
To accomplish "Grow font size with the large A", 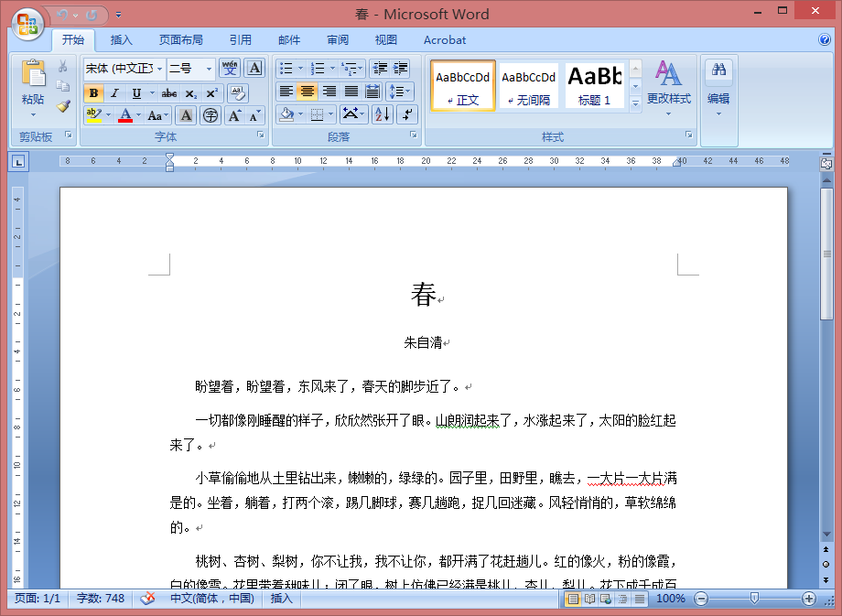I will pos(234,115).
